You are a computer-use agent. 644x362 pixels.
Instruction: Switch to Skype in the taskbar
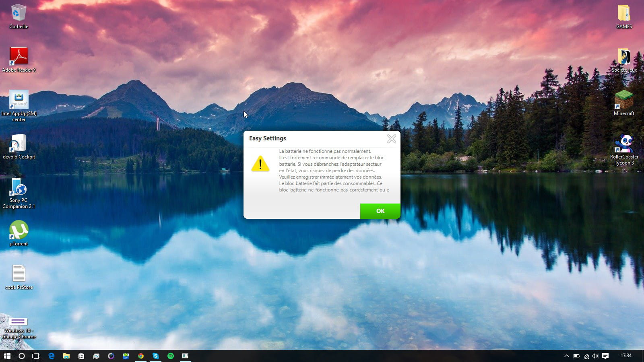tap(156, 356)
